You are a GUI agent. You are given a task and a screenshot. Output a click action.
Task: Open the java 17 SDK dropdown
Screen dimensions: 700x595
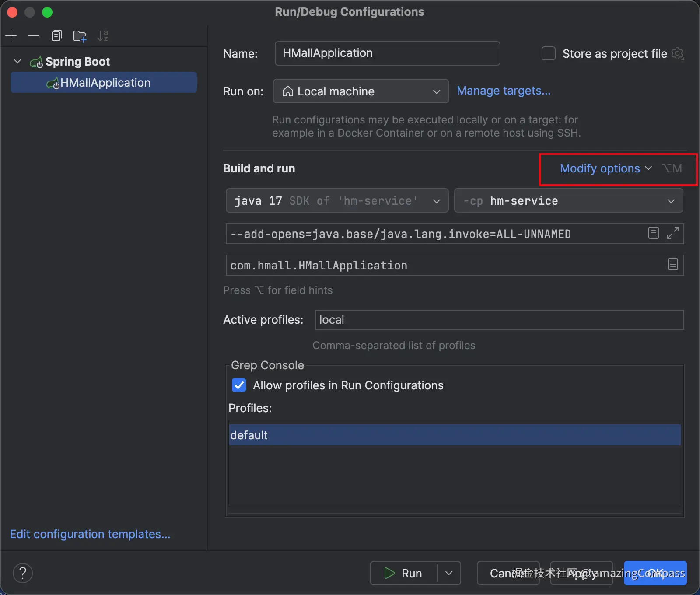tap(337, 201)
